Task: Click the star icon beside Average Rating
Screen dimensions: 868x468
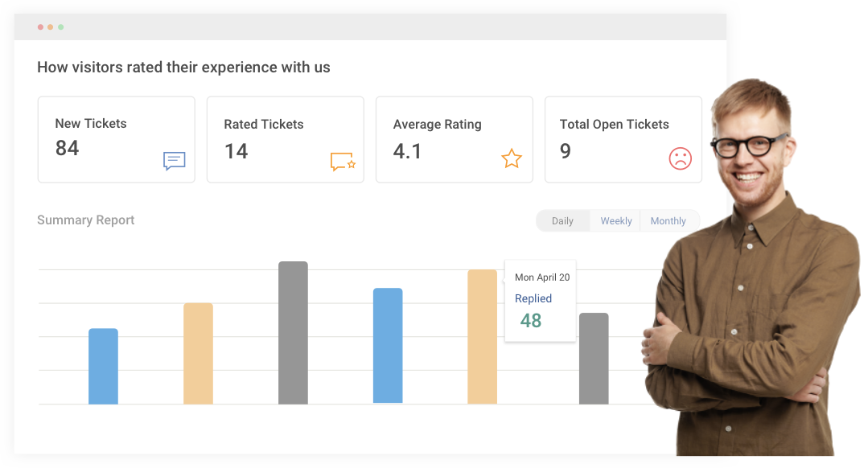Action: pyautogui.click(x=512, y=159)
